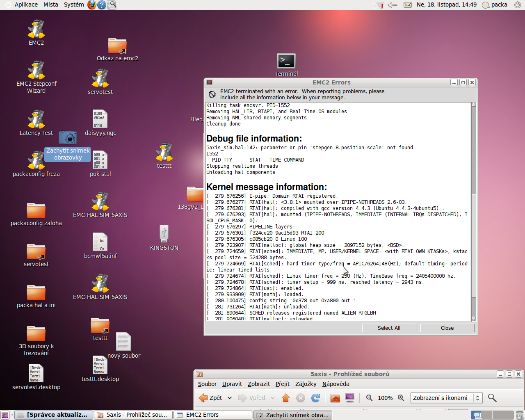Open the Zobrazení s ikonami view combo box
The height and width of the screenshot is (420, 525).
pyautogui.click(x=446, y=398)
